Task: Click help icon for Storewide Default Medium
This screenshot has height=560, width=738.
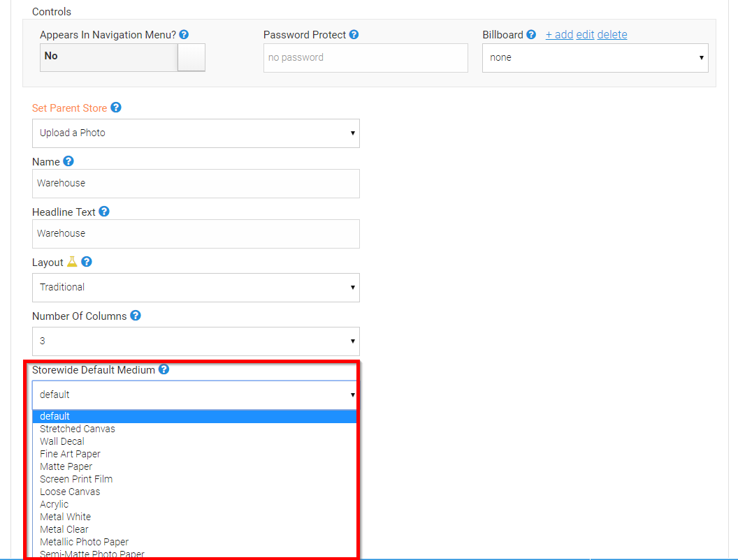Action: point(163,369)
